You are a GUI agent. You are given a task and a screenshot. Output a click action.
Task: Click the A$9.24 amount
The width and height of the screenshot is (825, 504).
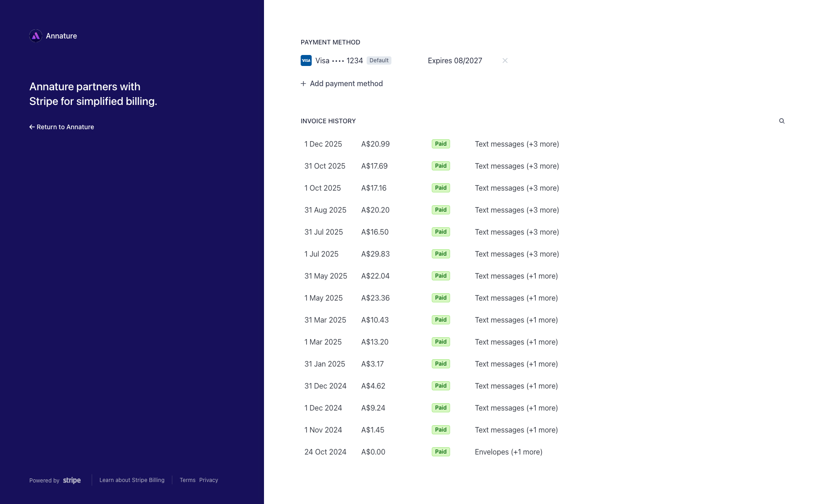pos(373,408)
